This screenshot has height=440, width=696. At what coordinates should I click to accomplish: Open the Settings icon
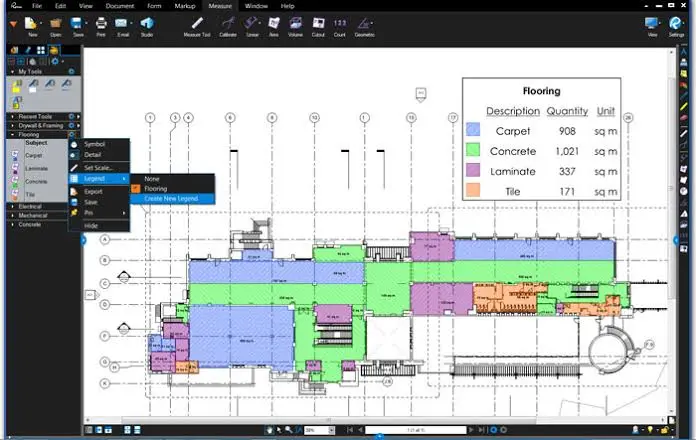[x=676, y=23]
